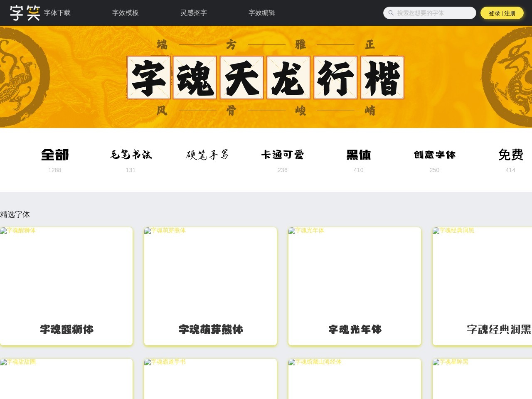532x399 pixels.
Task: Select the 全部 font category
Action: [55, 155]
